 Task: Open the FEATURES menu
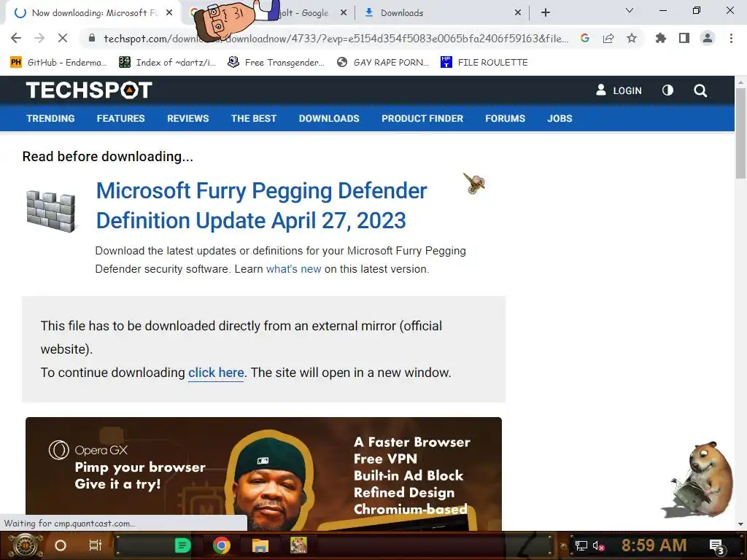coord(120,119)
